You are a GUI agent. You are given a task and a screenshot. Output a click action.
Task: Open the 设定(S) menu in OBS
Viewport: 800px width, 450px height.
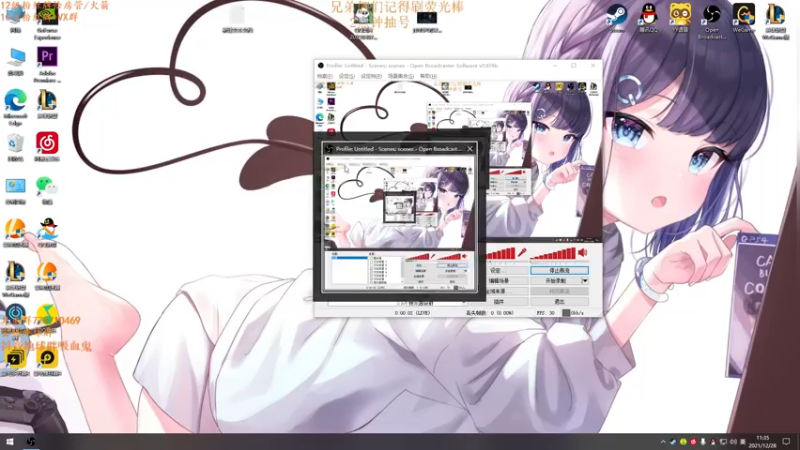(347, 76)
